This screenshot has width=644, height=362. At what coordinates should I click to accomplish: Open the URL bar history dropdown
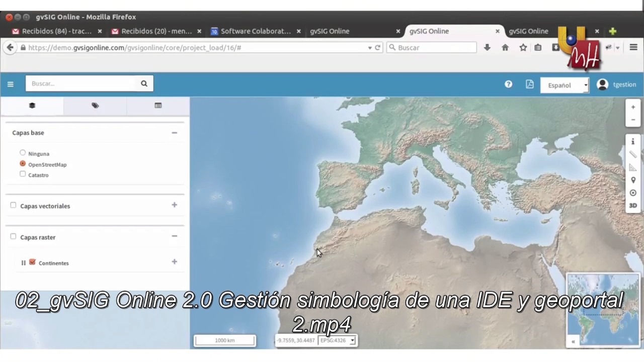pos(370,48)
